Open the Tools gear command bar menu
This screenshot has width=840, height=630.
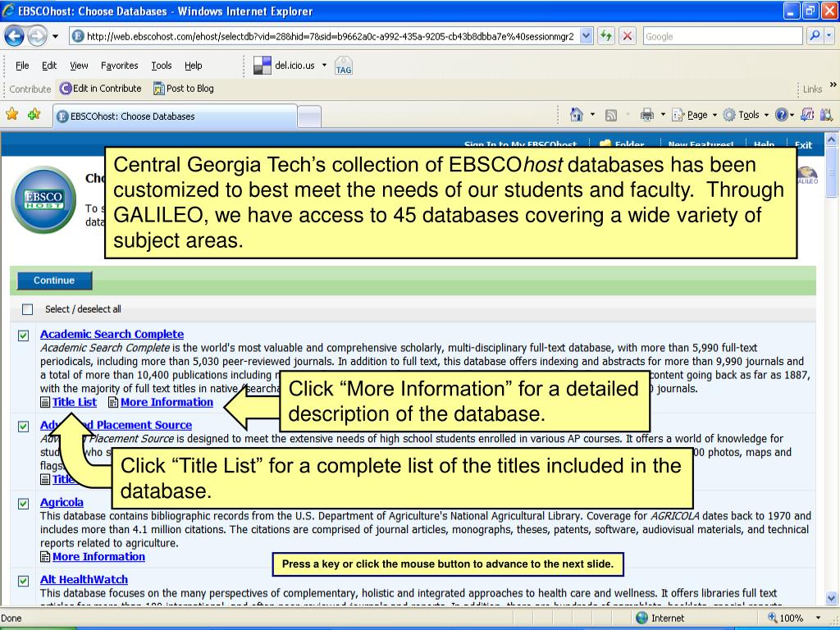coord(746,115)
